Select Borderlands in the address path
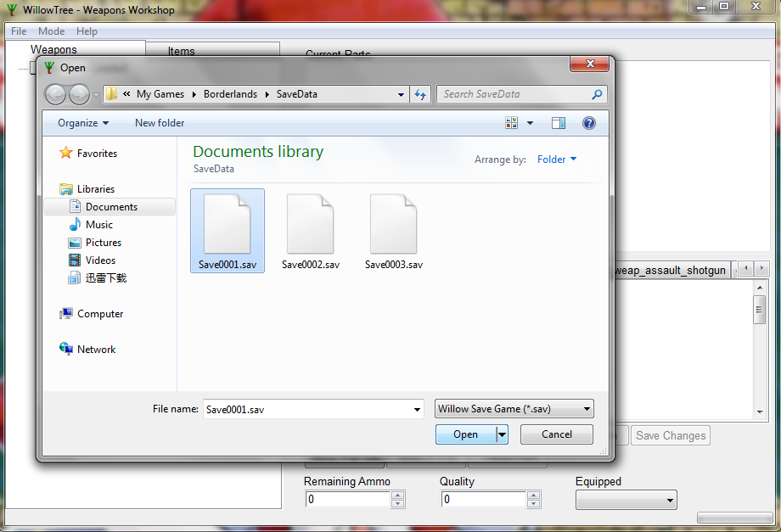Viewport: 781px width, 532px height. tap(230, 94)
